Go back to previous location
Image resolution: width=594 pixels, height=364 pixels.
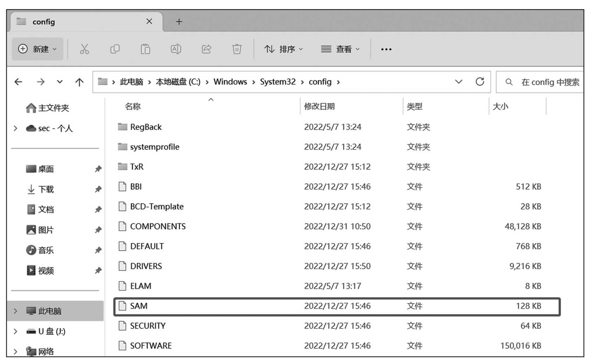(x=18, y=82)
